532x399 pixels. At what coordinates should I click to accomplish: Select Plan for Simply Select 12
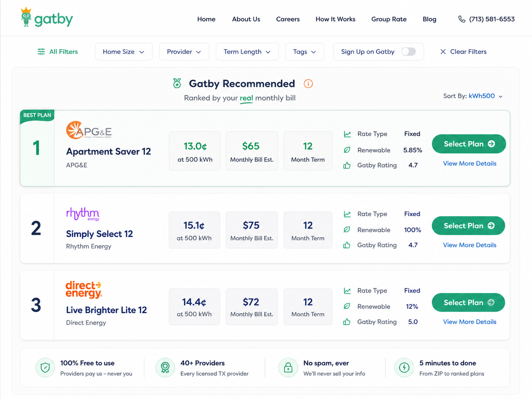[x=468, y=226]
